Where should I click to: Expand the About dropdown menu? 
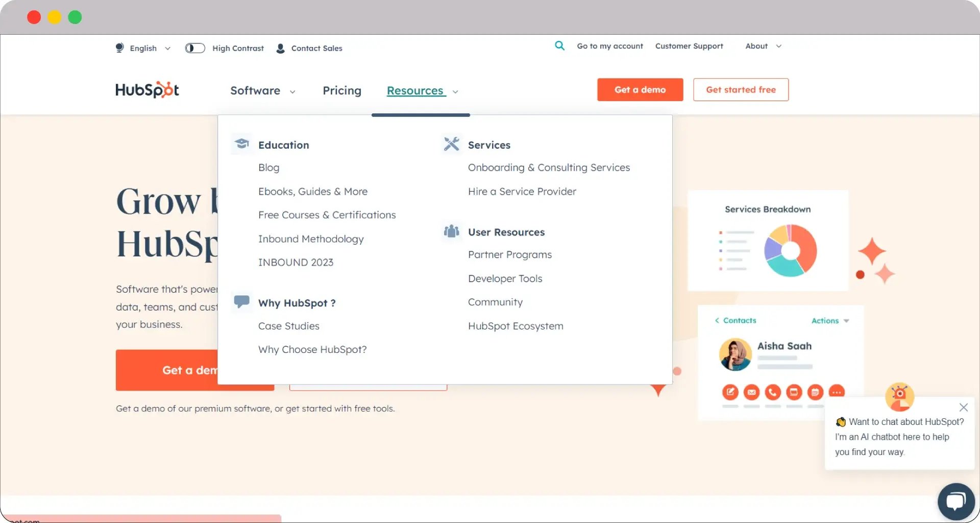(x=763, y=46)
